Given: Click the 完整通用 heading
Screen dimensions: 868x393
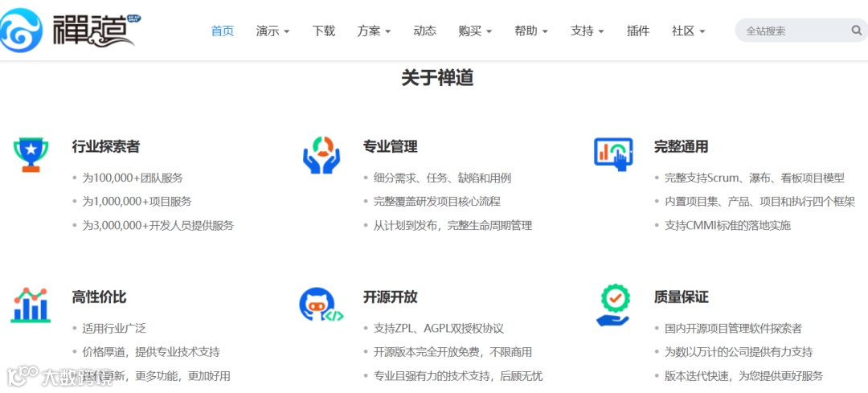Looking at the screenshot, I should 681,147.
